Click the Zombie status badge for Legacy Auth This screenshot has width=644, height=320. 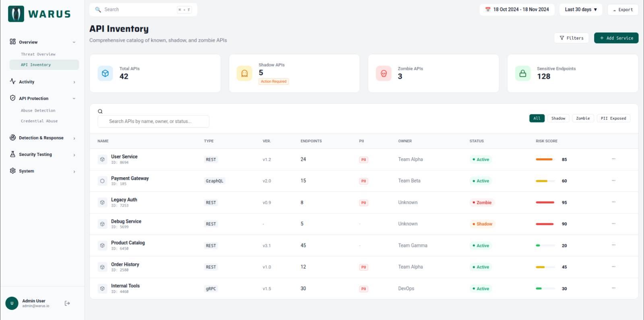pos(482,202)
